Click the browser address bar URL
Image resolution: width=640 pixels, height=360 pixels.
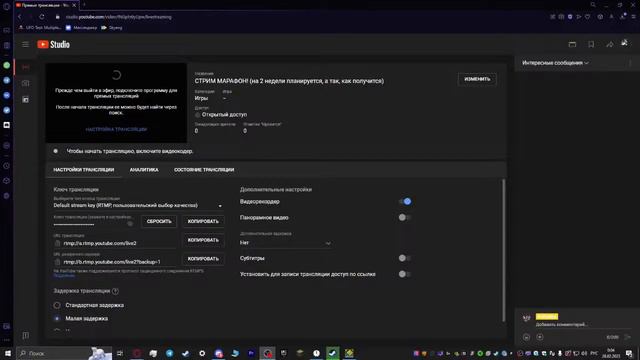119,17
